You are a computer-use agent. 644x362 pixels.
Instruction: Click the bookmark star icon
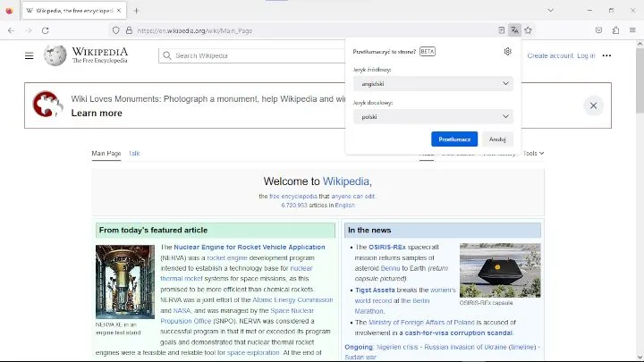click(529, 30)
